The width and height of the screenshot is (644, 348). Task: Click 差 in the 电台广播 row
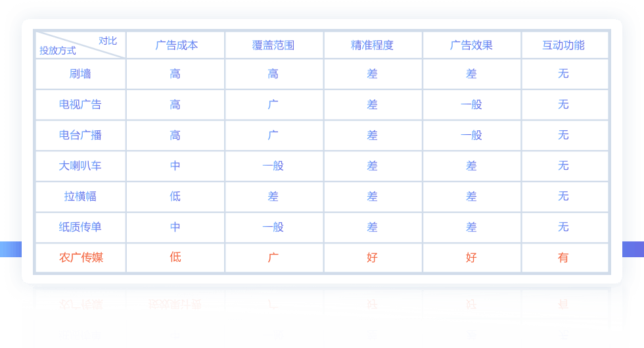point(372,135)
